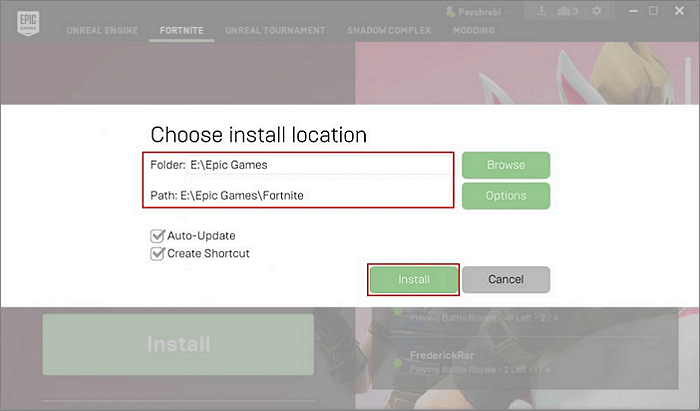This screenshot has height=411, width=700.
Task: Click the Folder field E:\Epic Games
Action: (x=318, y=165)
